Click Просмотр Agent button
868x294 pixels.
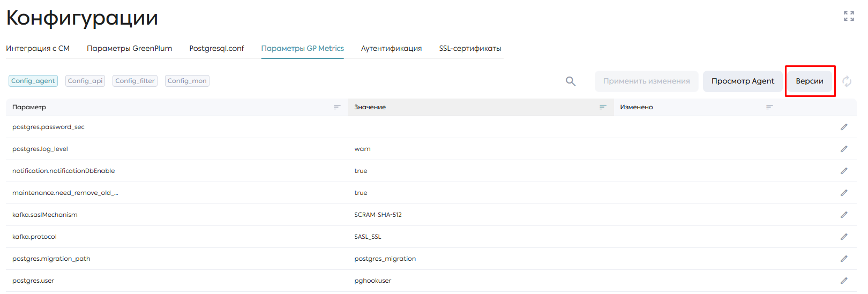(x=743, y=81)
